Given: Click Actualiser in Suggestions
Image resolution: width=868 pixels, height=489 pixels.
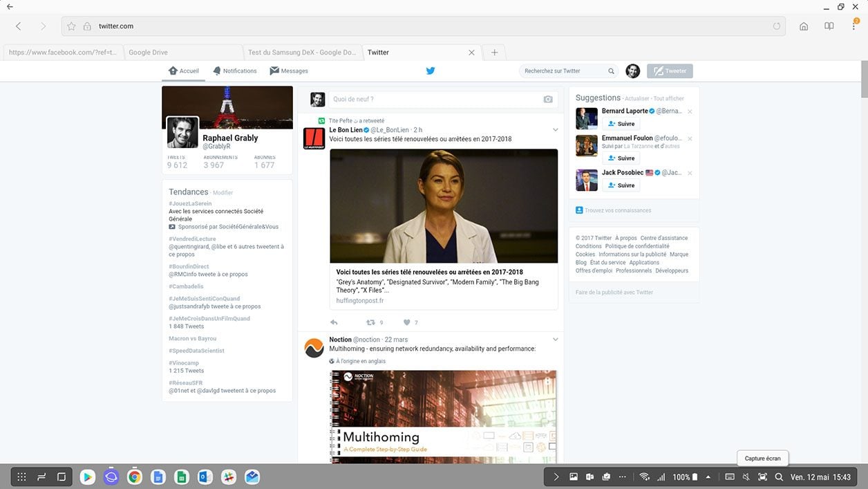Looking at the screenshot, I should point(637,99).
